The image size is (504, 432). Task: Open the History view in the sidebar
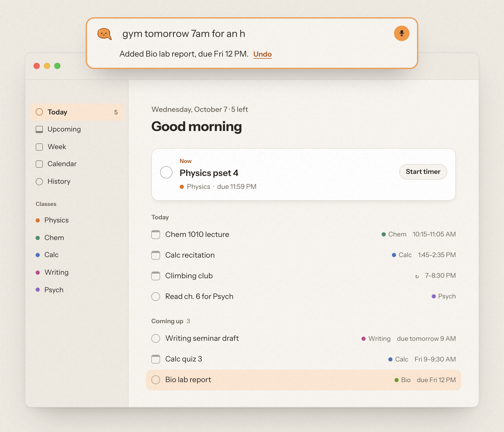coord(76,181)
